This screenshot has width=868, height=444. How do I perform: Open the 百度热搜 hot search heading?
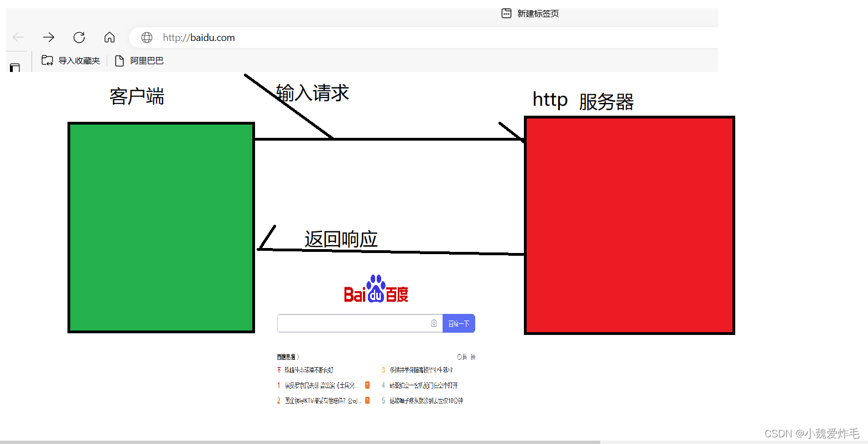click(x=288, y=357)
